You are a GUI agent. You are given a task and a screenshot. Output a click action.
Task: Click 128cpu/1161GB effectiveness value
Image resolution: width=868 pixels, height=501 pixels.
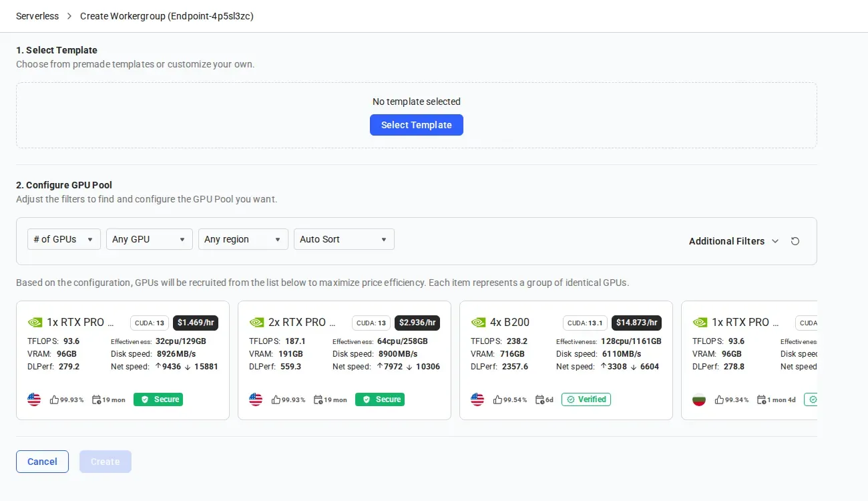coord(631,341)
